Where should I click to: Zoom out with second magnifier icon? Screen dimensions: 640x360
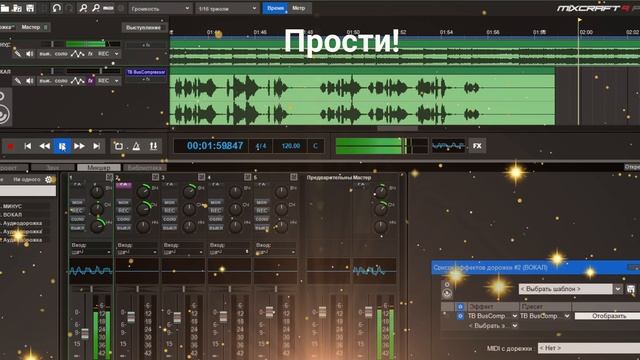point(96,8)
